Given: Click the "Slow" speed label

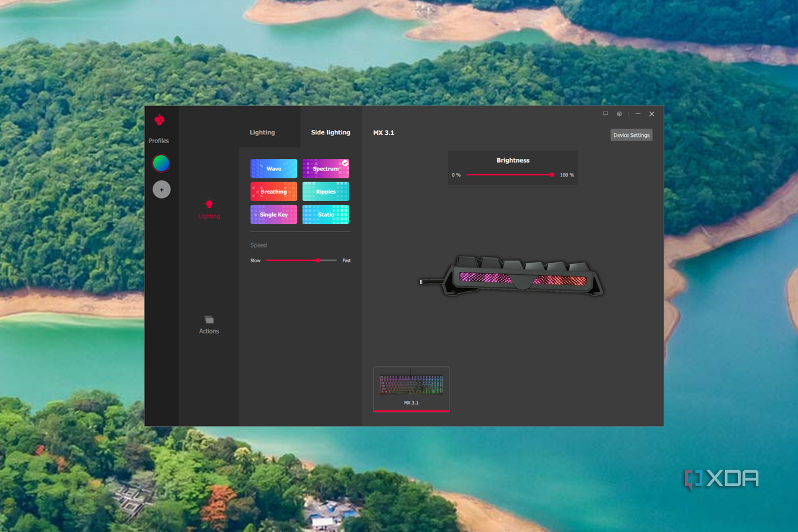Looking at the screenshot, I should pyautogui.click(x=255, y=260).
